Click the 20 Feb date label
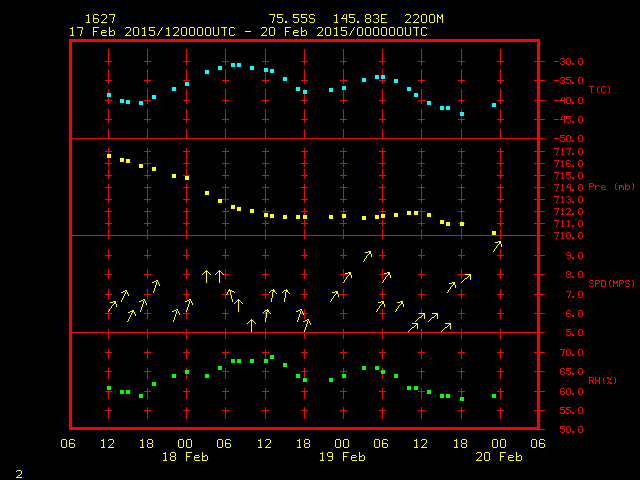This screenshot has height=480, width=640. click(499, 457)
